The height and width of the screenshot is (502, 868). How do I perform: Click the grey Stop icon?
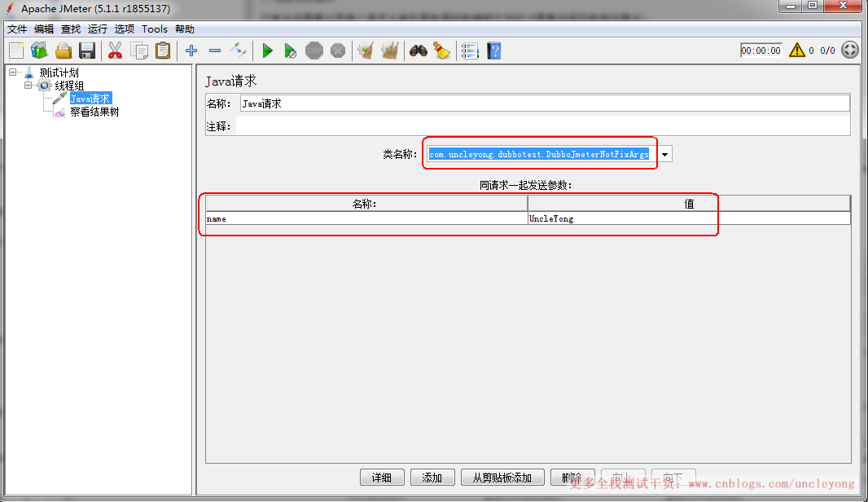[x=313, y=51]
